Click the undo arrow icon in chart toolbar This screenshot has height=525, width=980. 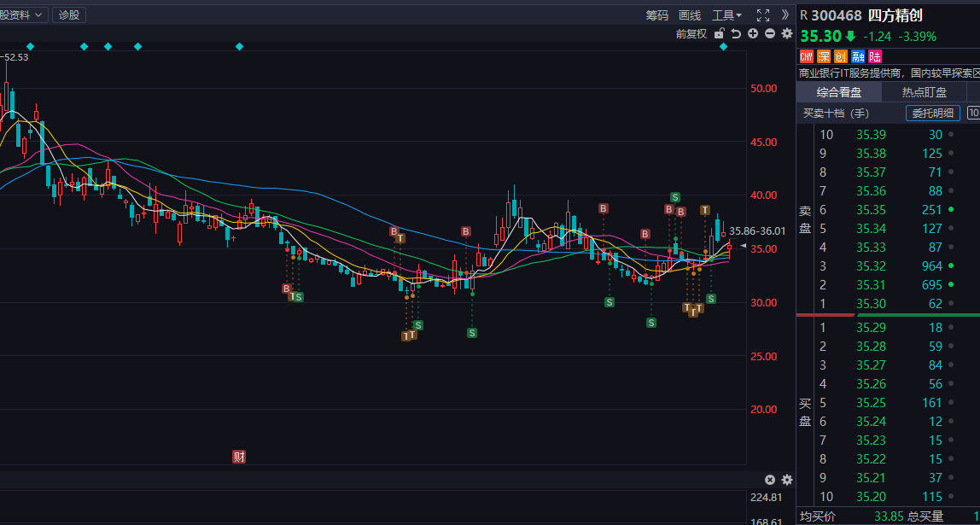pos(736,34)
